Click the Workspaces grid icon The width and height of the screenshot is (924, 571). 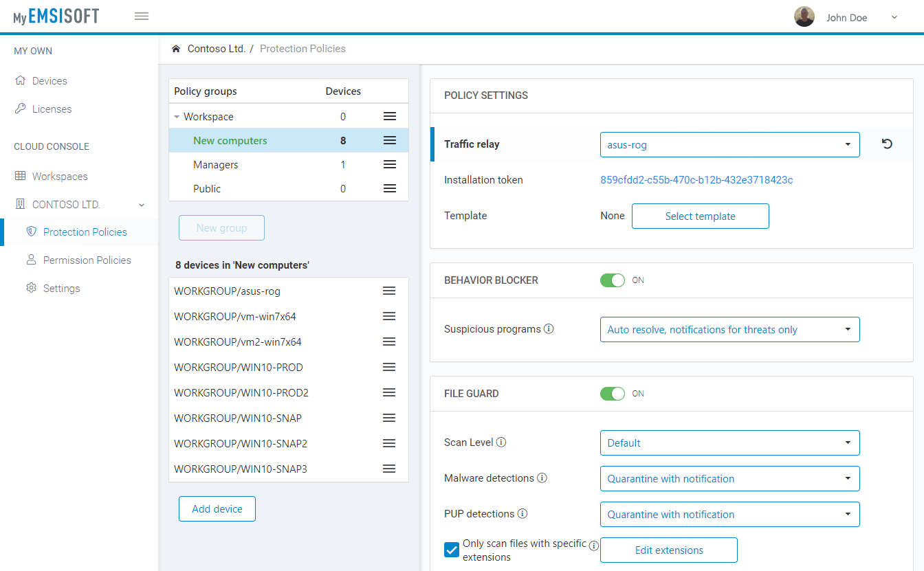coord(21,176)
